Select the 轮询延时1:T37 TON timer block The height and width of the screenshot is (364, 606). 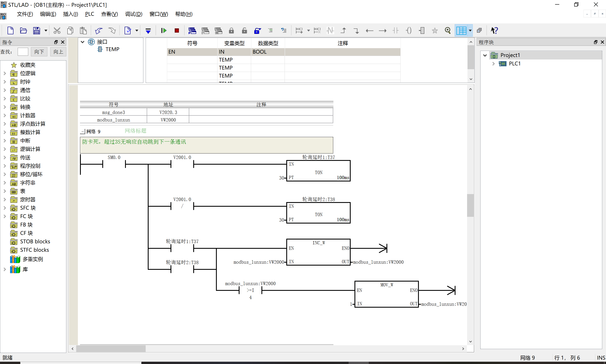(318, 171)
